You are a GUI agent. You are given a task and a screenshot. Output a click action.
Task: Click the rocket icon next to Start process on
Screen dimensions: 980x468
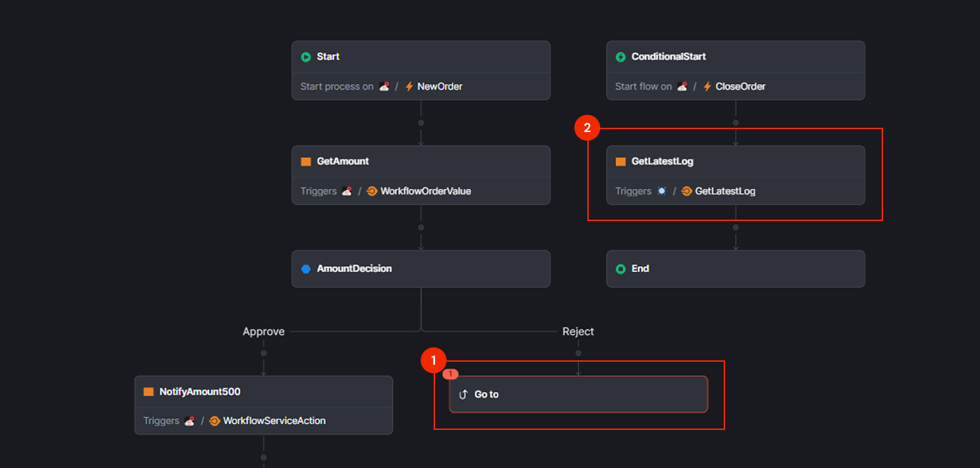point(383,85)
